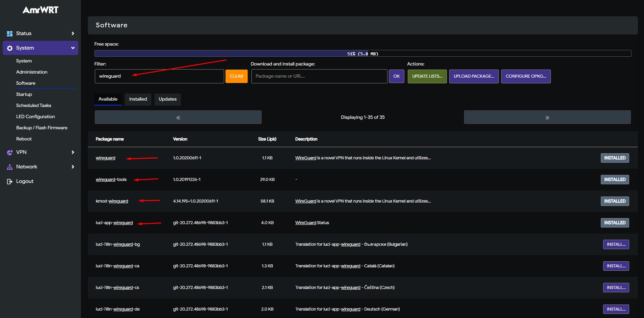
Task: Confirm package download with OK button
Action: pos(397,76)
